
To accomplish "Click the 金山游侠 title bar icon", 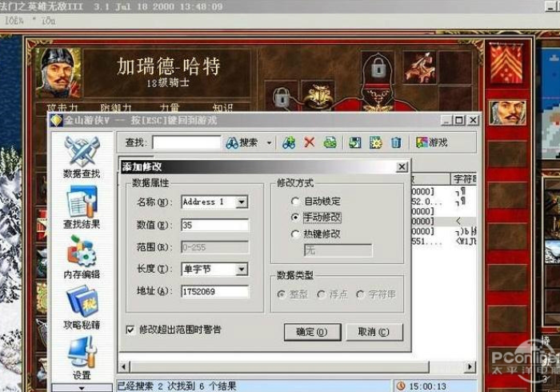I will [56, 121].
